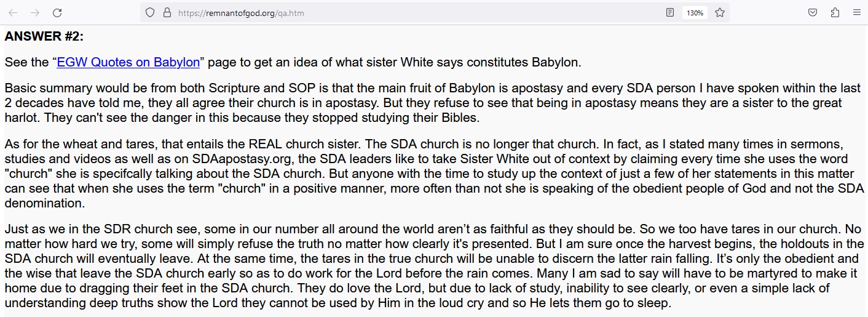Image resolution: width=868 pixels, height=317 pixels.
Task: Open the Extensions puzzle-piece menu
Action: [x=835, y=12]
